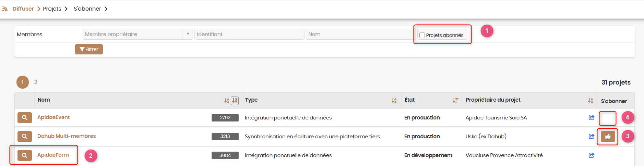Focus the Nom filter input field
The height and width of the screenshot is (166, 644).
pos(360,34)
